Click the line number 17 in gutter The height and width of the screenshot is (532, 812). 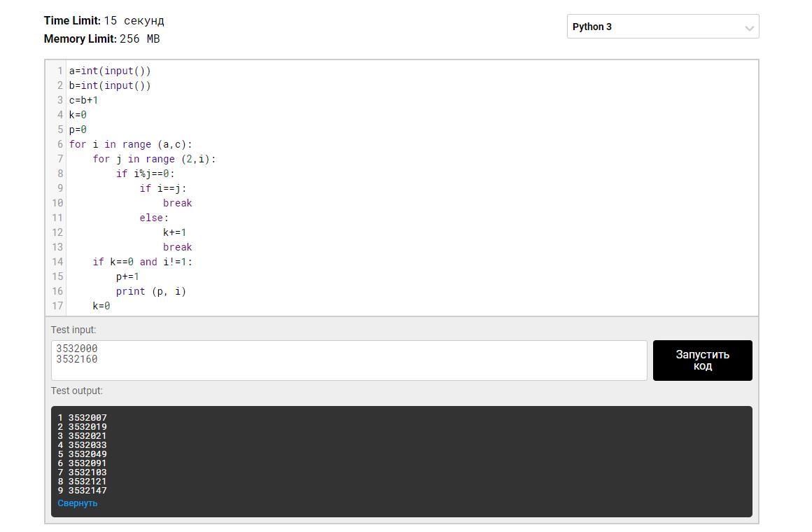[x=57, y=306]
